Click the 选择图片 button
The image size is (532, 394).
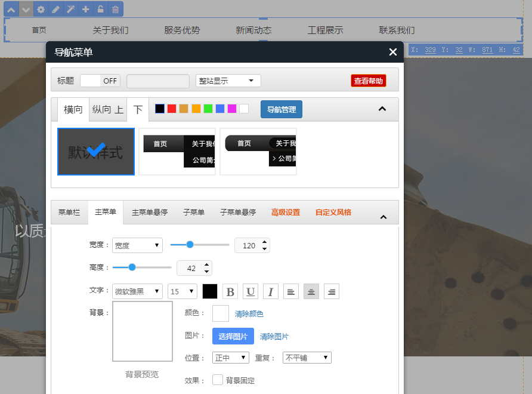point(233,336)
